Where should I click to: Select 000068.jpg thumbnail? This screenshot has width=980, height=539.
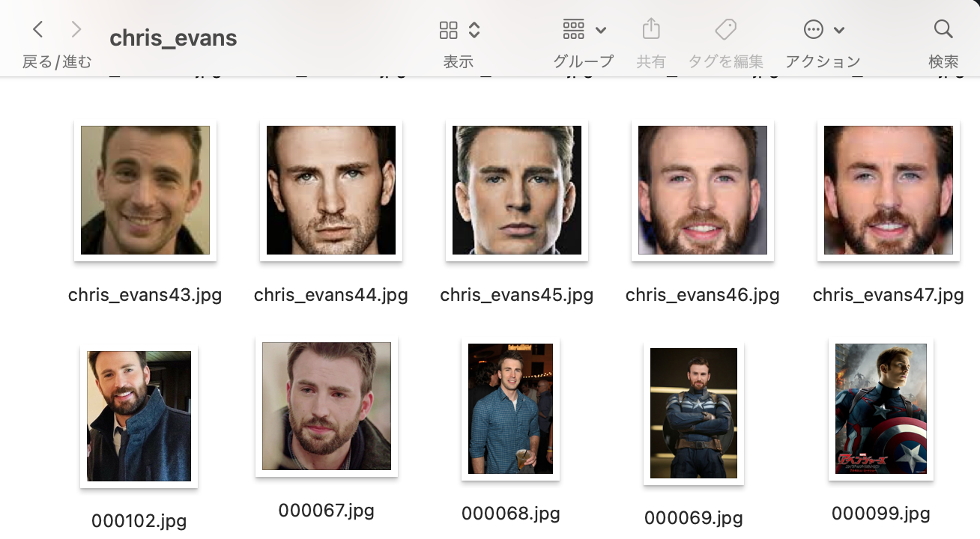pyautogui.click(x=510, y=409)
